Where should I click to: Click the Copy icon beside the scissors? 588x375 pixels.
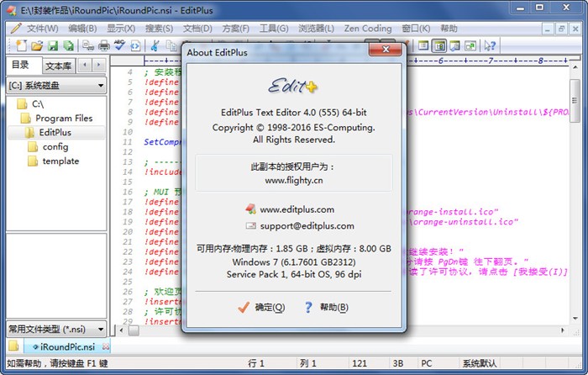171,45
